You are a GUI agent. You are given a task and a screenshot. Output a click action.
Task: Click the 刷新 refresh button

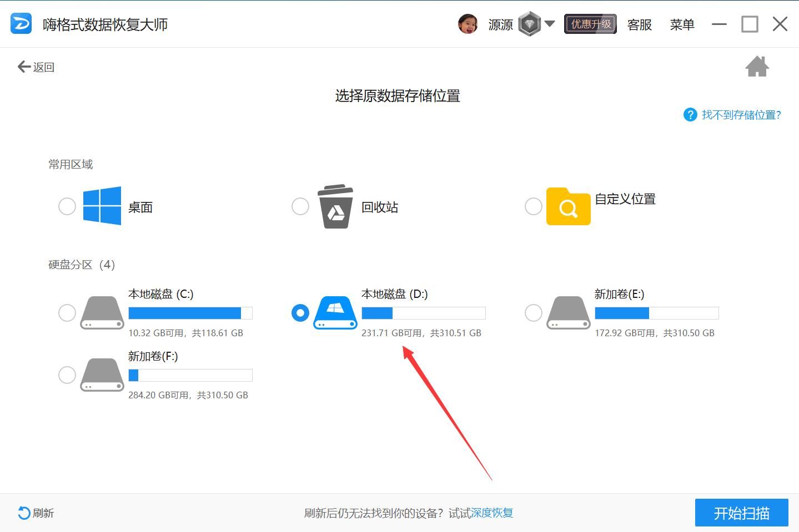pos(36,513)
